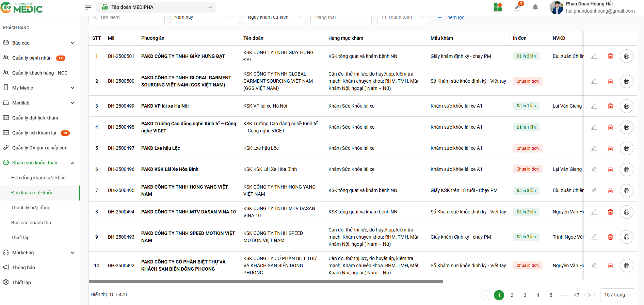Open the apps grid icon in header
Image resolution: width=644 pixels, height=305 pixels.
click(498, 7)
